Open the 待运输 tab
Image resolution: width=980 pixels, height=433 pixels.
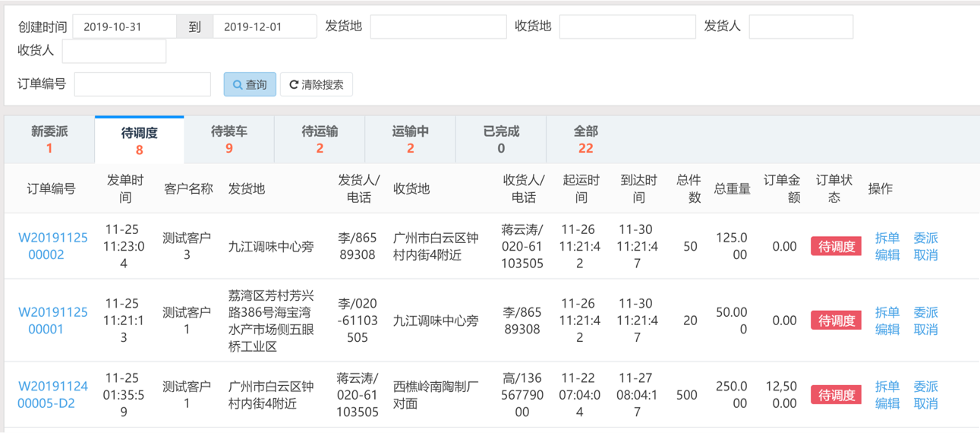[x=320, y=140]
